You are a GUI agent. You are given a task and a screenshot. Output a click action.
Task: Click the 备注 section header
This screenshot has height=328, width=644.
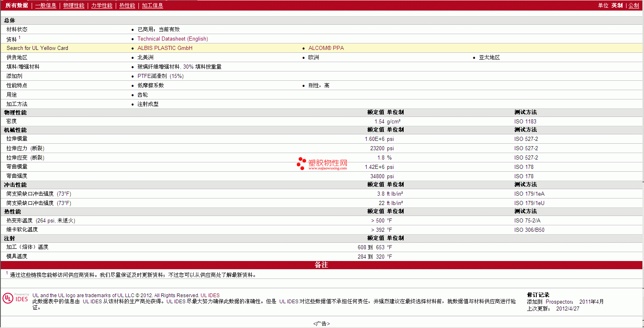(321, 265)
